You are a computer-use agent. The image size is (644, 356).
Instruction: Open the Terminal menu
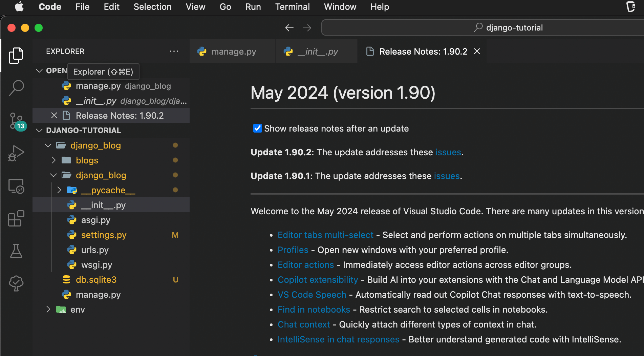[292, 7]
